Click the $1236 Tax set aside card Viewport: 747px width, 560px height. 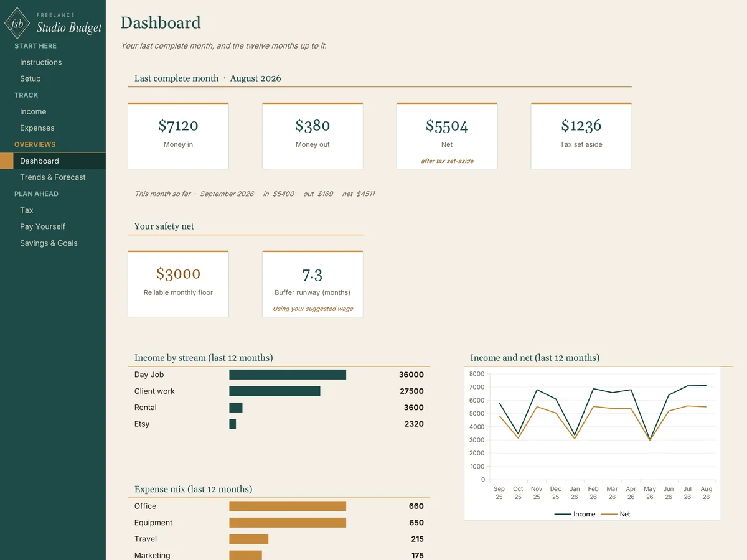point(581,136)
